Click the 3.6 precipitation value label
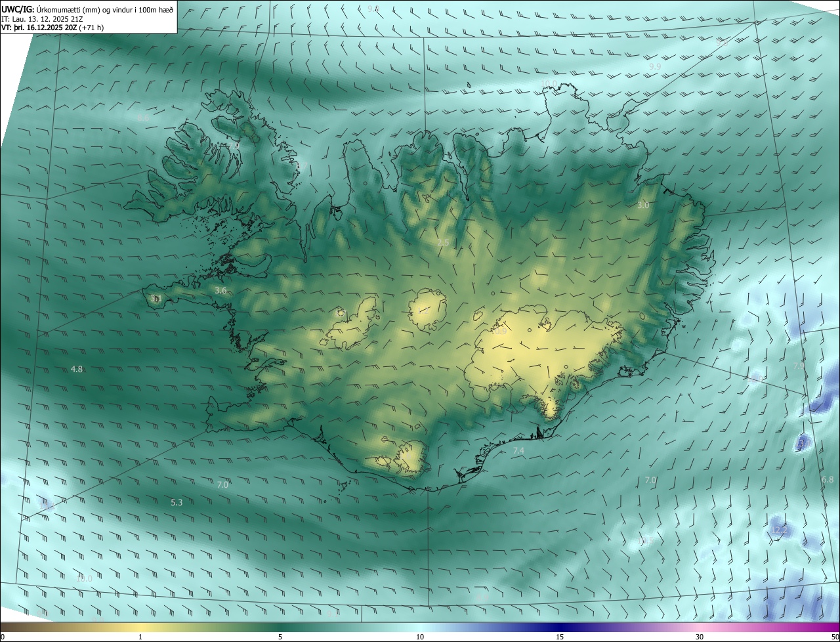 [220, 290]
